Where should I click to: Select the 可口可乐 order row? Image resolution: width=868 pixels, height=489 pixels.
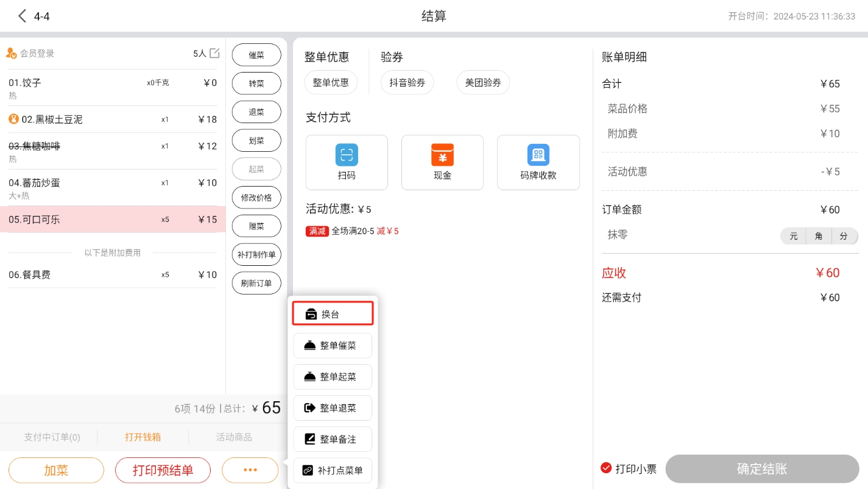(113, 220)
